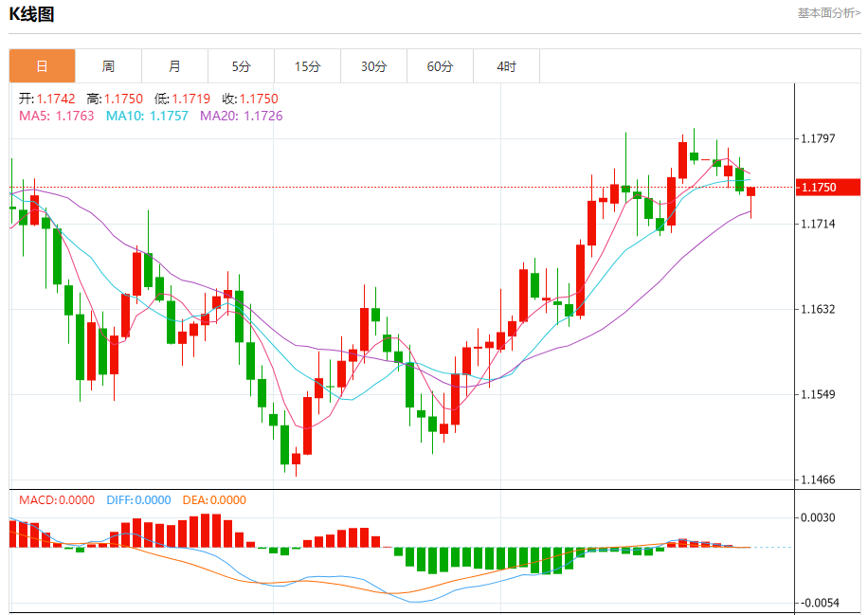Click the purple MA20 indicator label
868x615 pixels.
click(241, 116)
